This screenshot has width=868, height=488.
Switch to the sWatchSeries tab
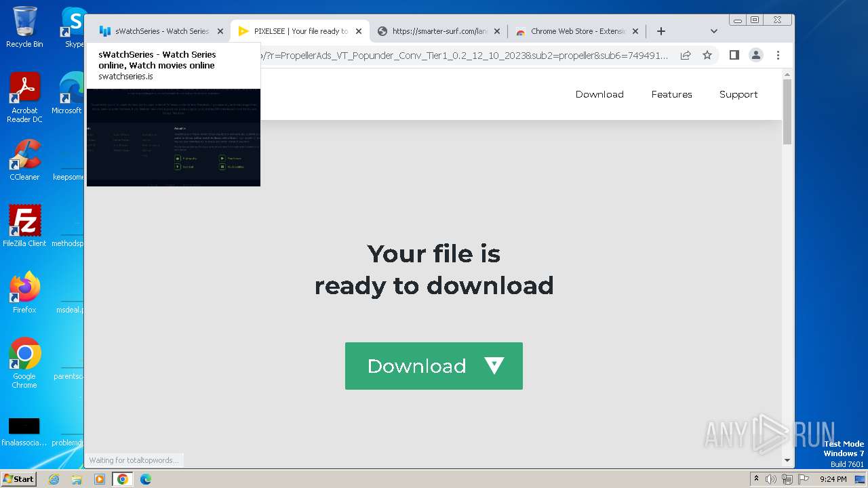click(x=161, y=31)
